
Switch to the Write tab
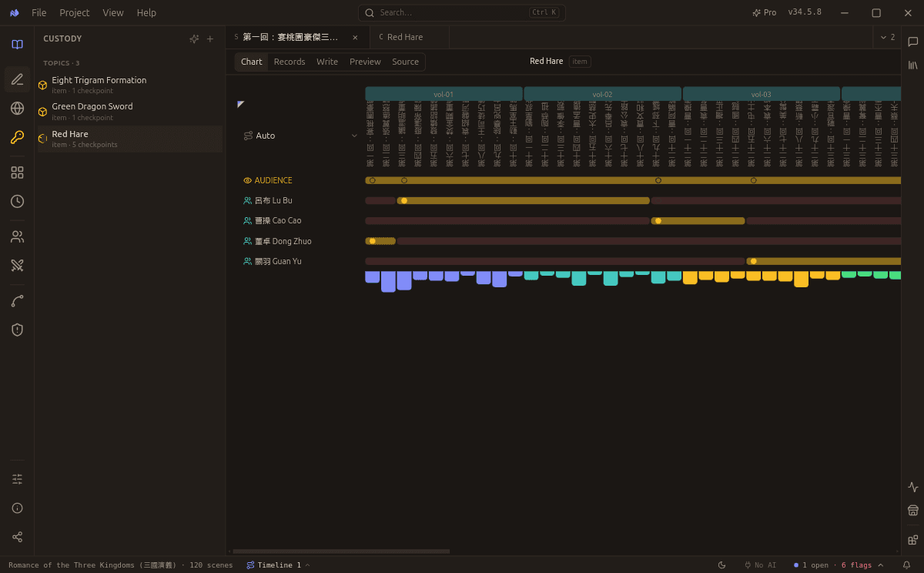[x=327, y=62]
